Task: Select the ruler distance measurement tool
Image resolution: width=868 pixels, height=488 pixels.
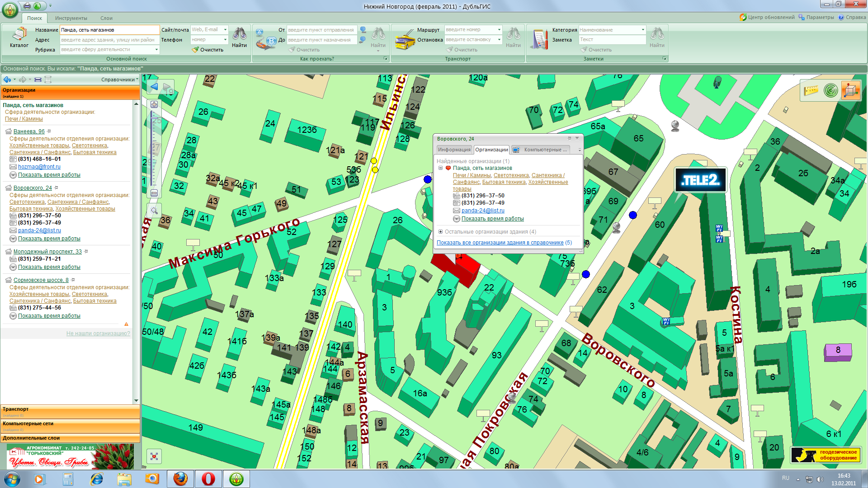Action: click(811, 90)
